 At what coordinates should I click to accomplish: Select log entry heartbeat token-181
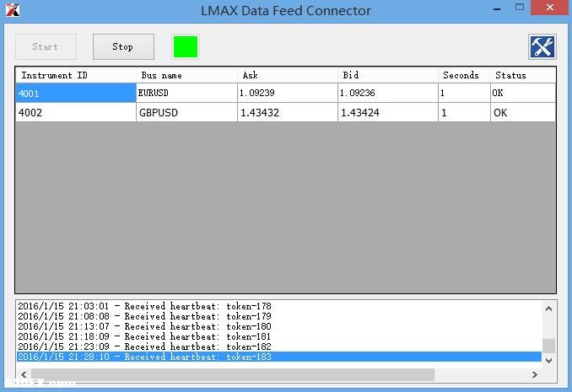click(x=279, y=336)
